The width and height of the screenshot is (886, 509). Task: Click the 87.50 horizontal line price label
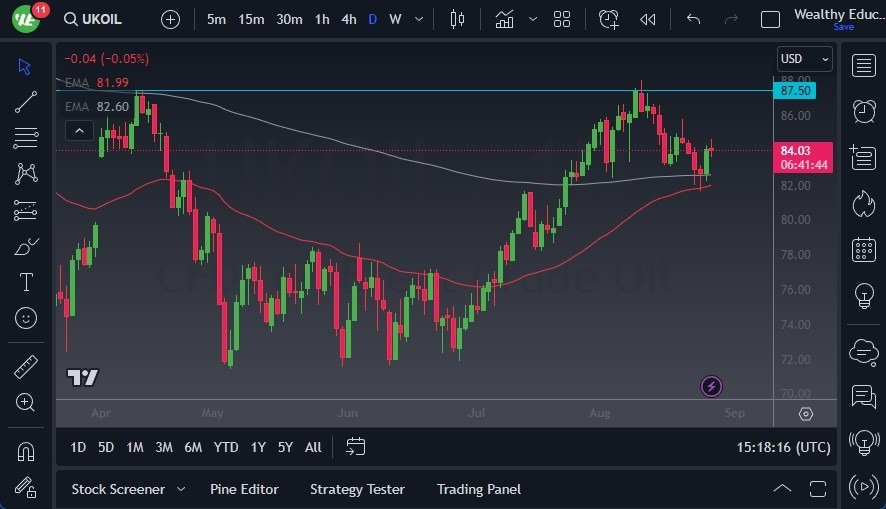[794, 90]
